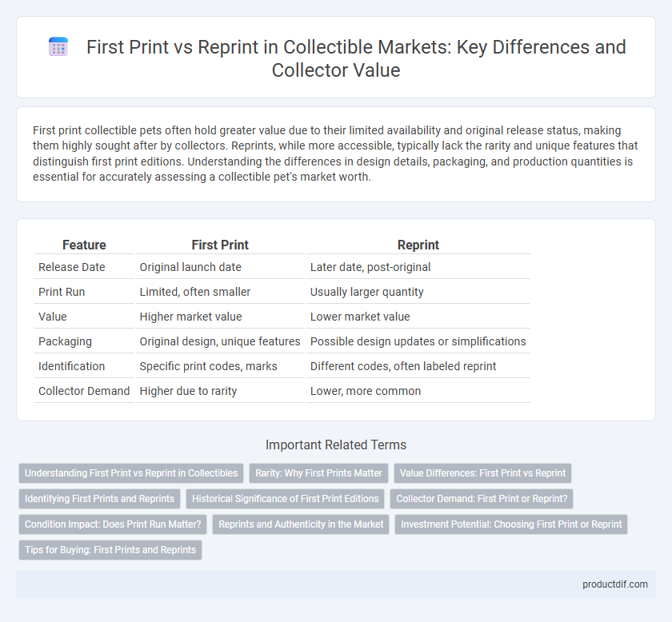Select 'Different codes, often labeled reprint' cell
Viewport: 672px width, 622px height.
click(418, 366)
